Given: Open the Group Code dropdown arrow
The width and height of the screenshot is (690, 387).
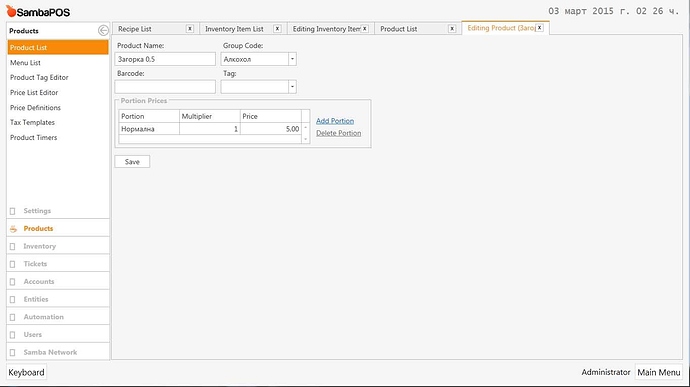Looking at the screenshot, I should click(292, 59).
